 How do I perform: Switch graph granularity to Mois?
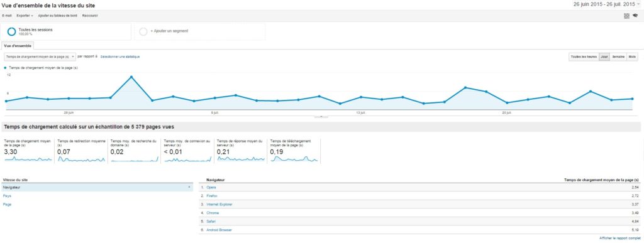[632, 57]
